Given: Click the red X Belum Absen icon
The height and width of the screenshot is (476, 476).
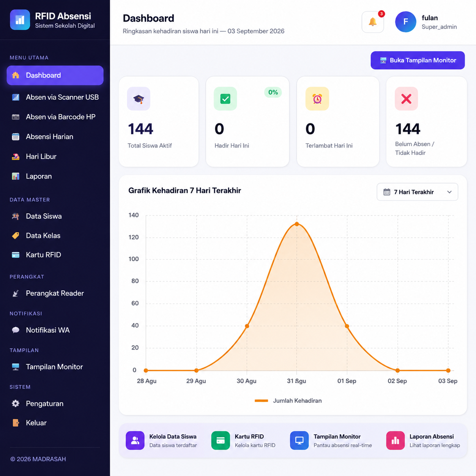Looking at the screenshot, I should pyautogui.click(x=407, y=99).
